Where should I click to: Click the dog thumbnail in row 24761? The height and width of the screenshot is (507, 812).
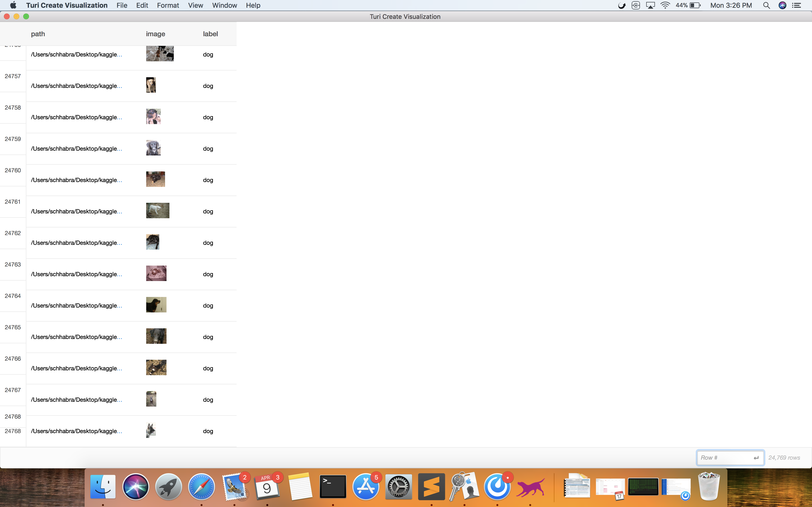(157, 210)
